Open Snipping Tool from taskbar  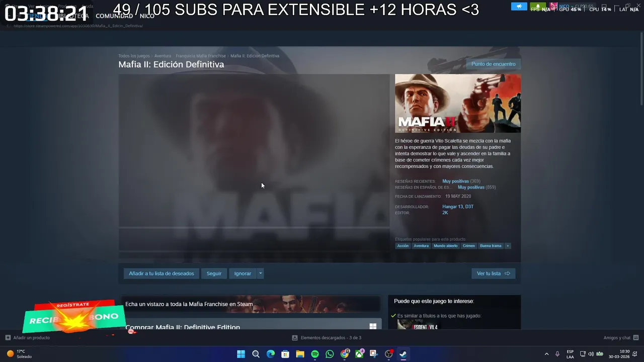[x=374, y=354]
